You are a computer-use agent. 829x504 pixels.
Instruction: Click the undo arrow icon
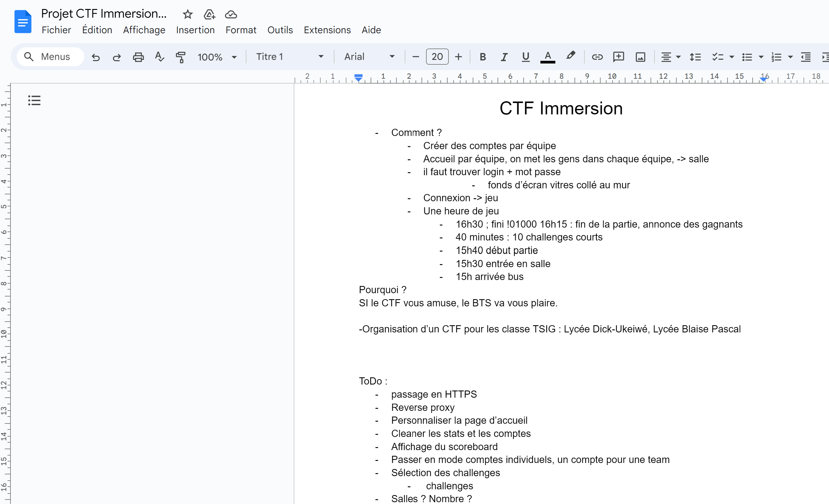point(96,57)
